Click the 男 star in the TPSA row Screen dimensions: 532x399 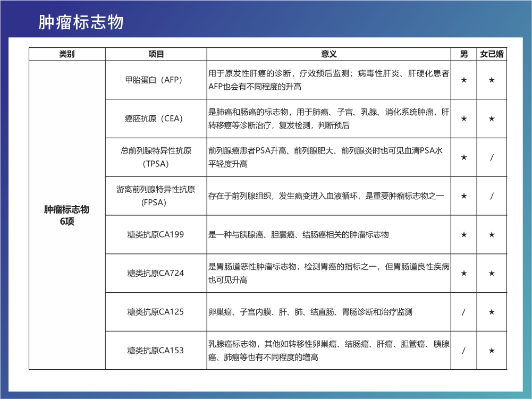(464, 157)
